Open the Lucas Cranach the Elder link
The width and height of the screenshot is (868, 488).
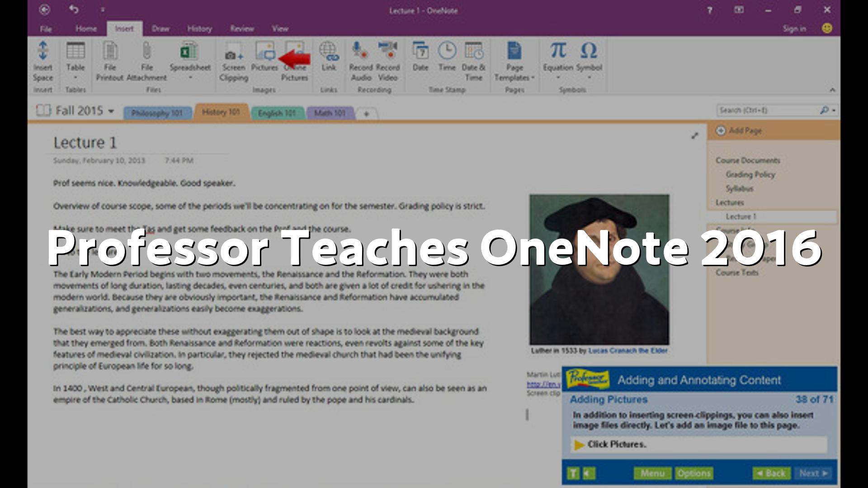[x=627, y=351]
